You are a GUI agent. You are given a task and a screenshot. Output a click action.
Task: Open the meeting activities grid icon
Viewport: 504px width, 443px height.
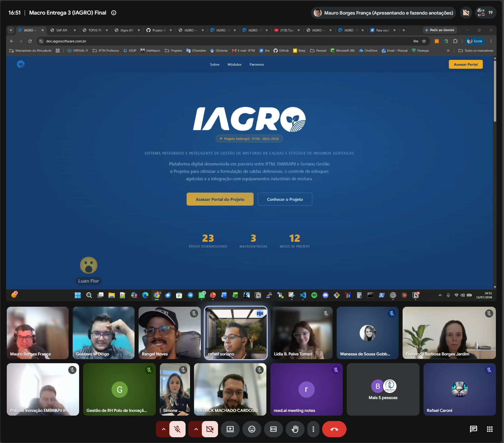(490, 429)
